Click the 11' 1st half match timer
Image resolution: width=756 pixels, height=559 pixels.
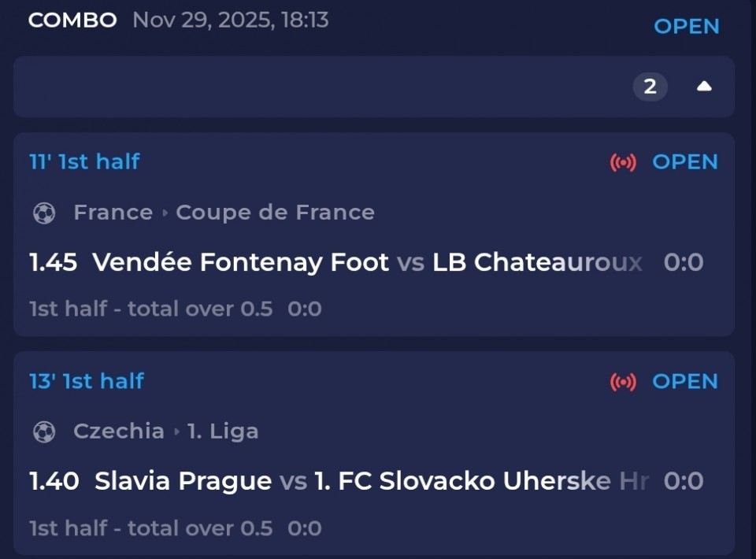click(x=84, y=161)
